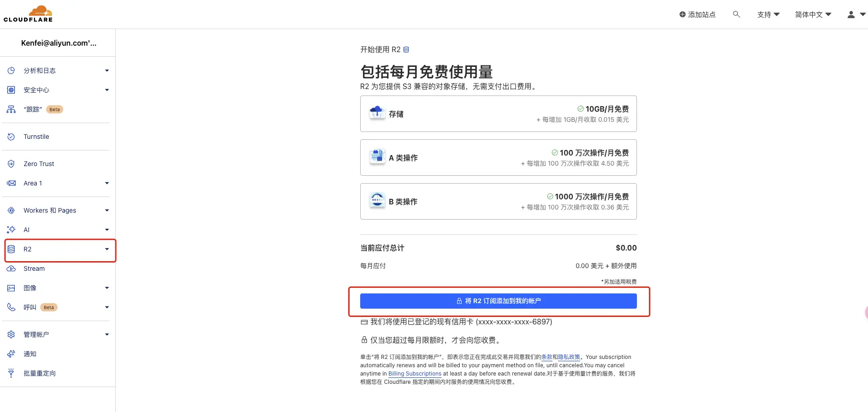This screenshot has width=868, height=412.
Task: Click the 通知 megaphone icon
Action: click(11, 354)
